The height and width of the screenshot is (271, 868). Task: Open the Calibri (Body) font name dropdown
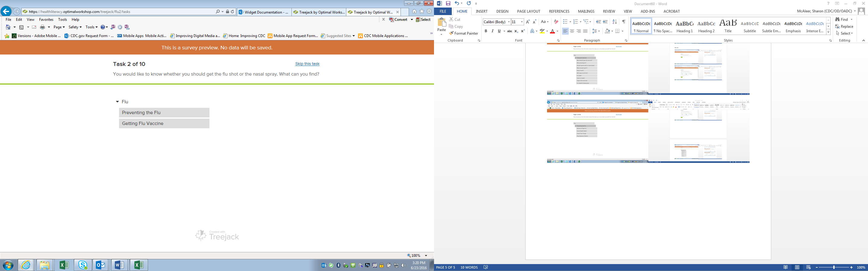[509, 22]
